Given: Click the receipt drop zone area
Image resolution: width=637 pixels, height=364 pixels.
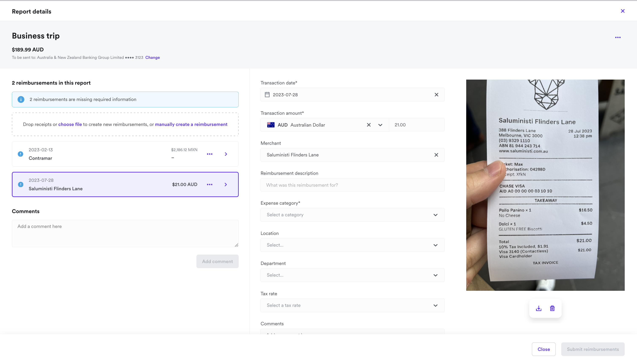Looking at the screenshot, I should [x=125, y=124].
